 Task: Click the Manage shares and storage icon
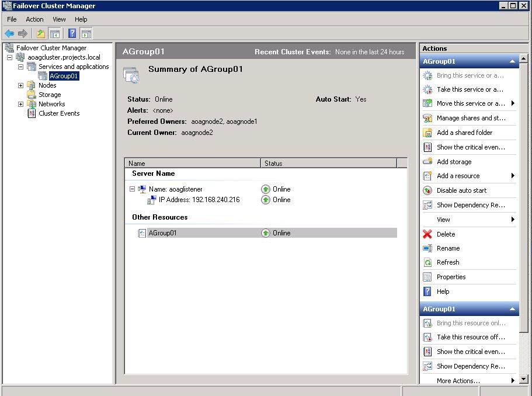[427, 118]
